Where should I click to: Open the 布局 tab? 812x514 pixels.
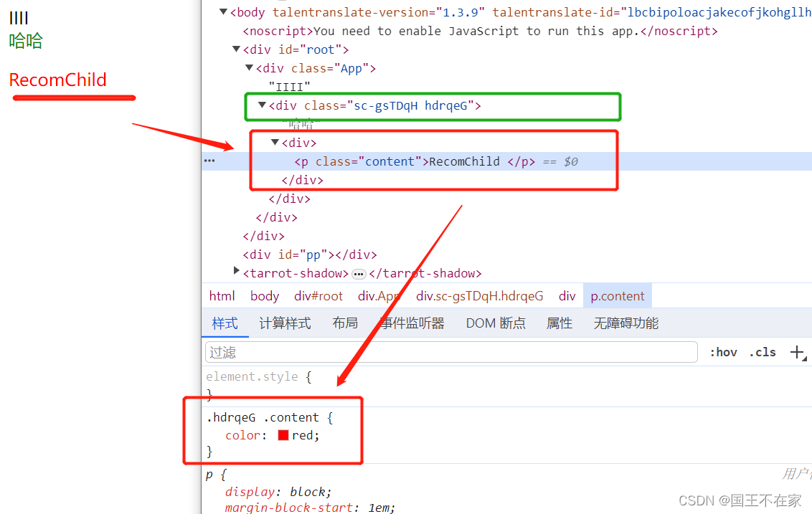345,323
